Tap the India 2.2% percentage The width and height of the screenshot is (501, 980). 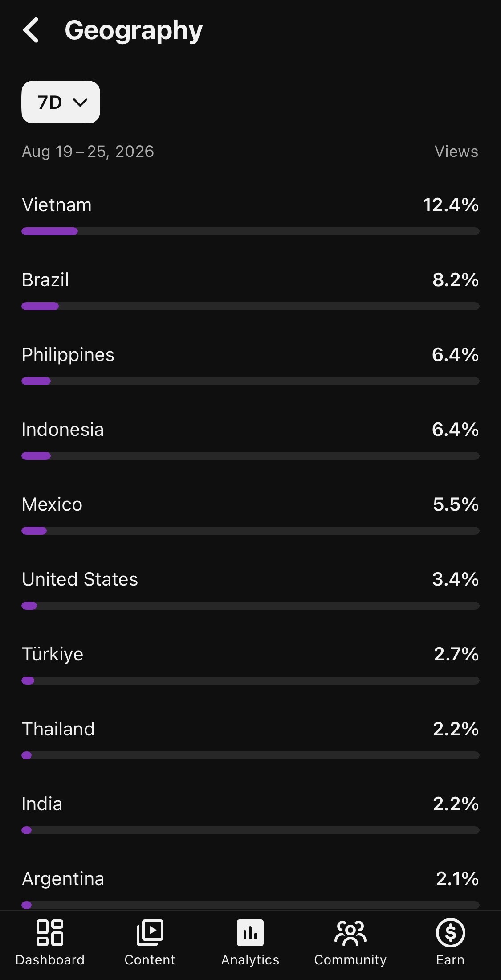coord(456,804)
